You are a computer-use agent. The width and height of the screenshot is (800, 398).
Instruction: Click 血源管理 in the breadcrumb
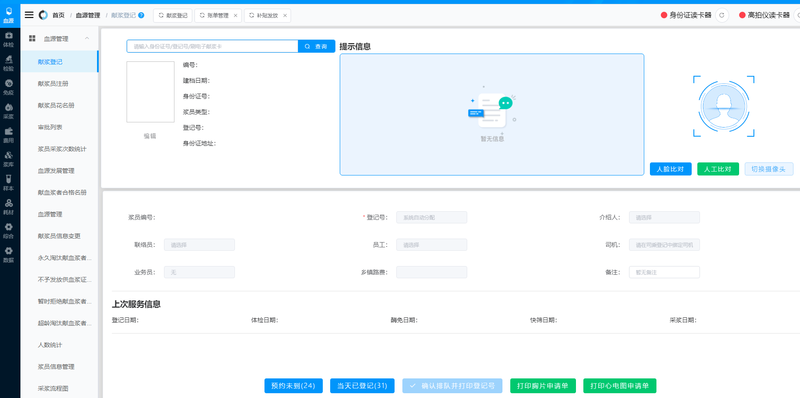88,15
